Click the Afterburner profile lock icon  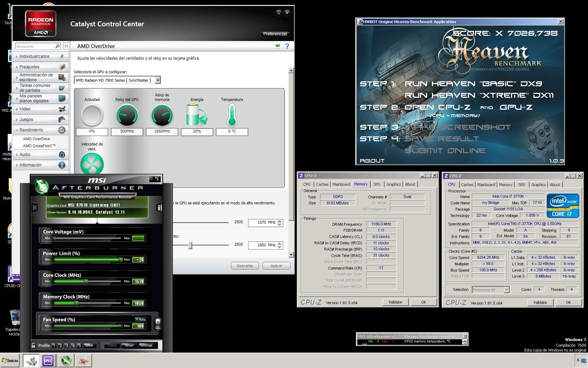point(33,345)
